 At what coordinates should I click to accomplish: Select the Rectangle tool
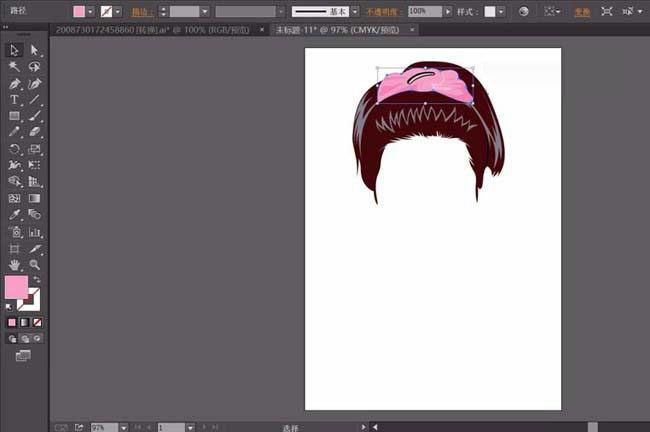(15, 116)
